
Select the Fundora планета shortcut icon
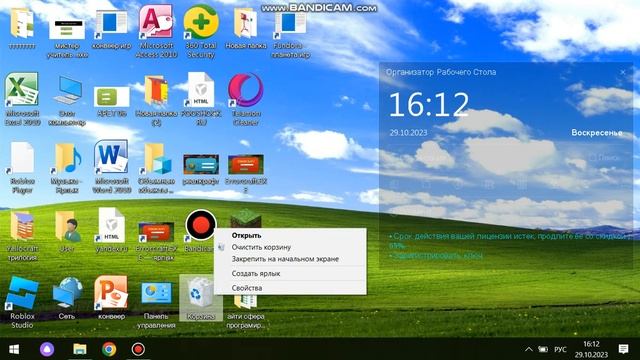pyautogui.click(x=290, y=34)
